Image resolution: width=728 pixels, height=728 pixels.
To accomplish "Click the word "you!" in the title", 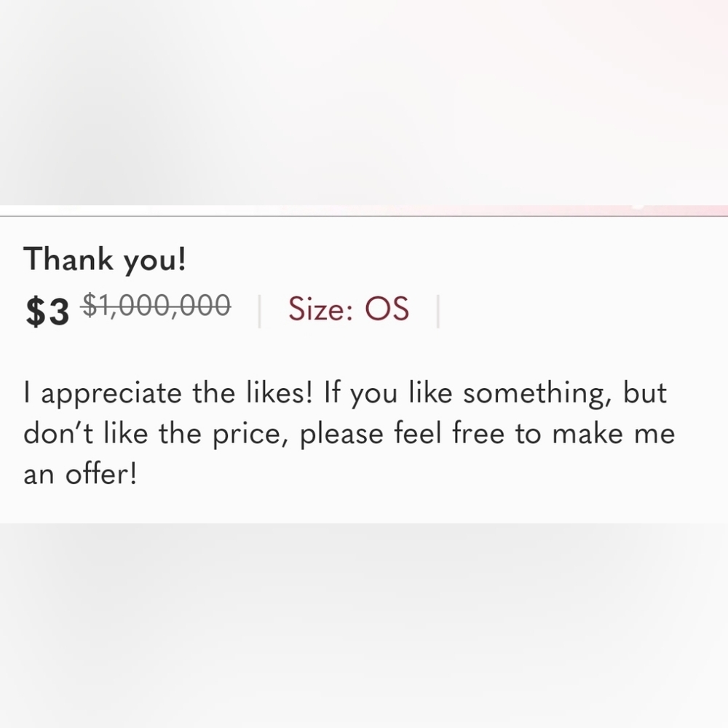I will [x=154, y=261].
